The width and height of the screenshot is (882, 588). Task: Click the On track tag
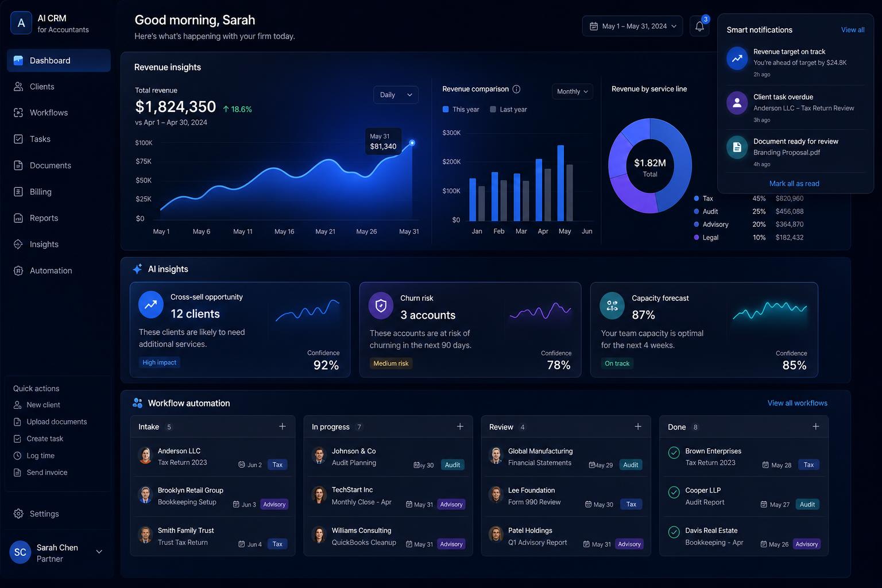[617, 363]
